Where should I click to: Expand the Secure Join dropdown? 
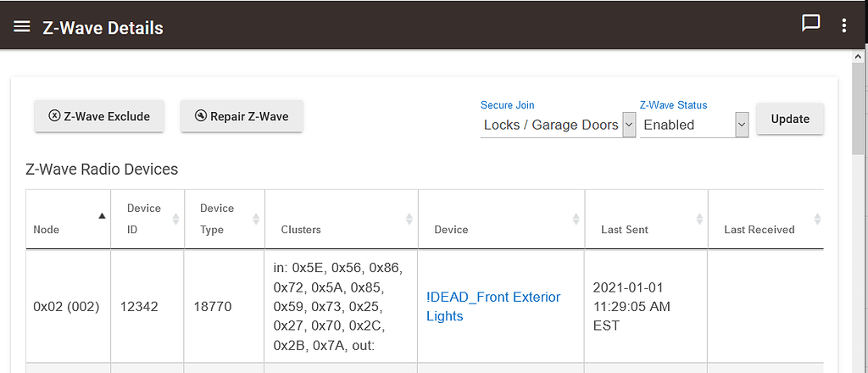[x=629, y=125]
